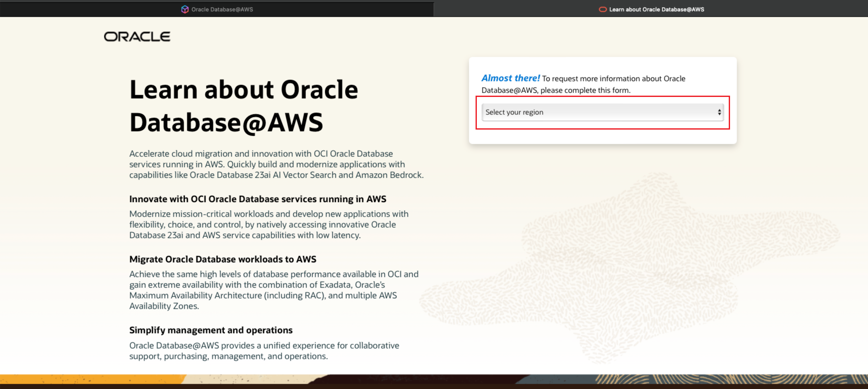Click the cube icon on the Oracle Database@AWS tab

pos(185,9)
